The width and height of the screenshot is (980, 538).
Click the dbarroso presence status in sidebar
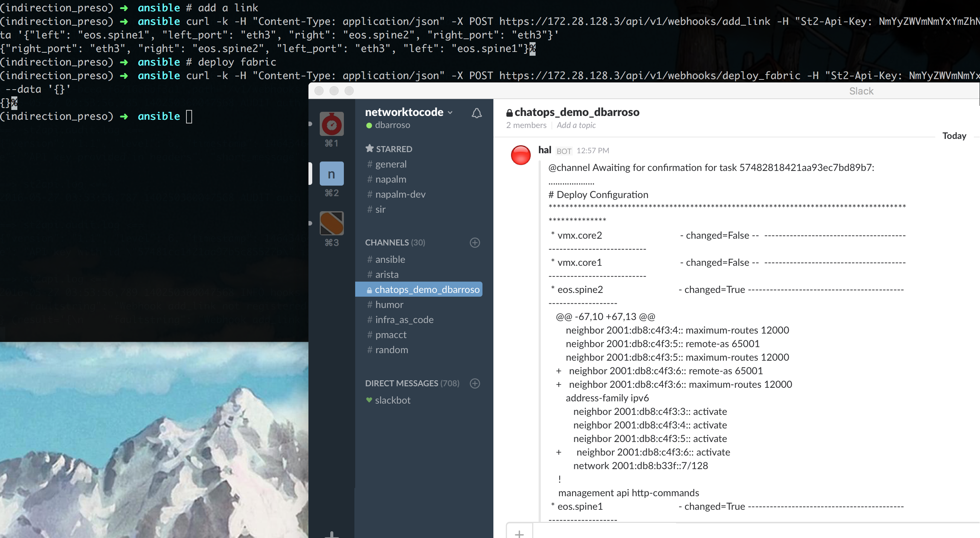(388, 125)
